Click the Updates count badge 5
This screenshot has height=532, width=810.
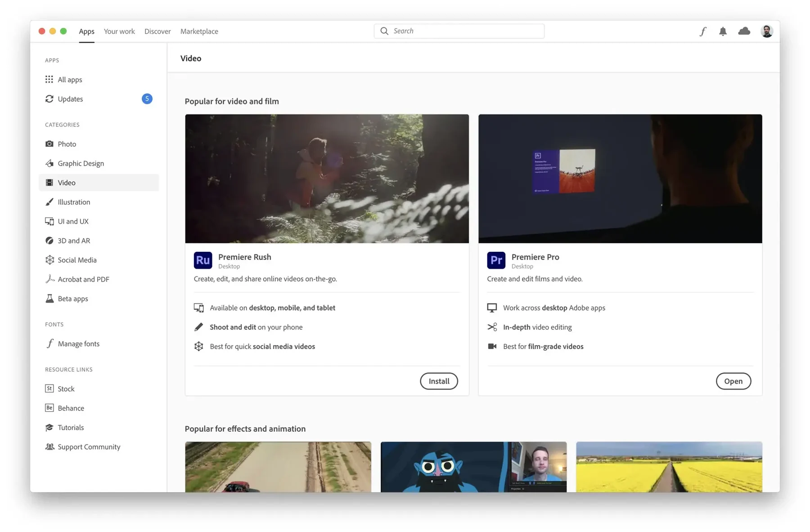coord(147,98)
